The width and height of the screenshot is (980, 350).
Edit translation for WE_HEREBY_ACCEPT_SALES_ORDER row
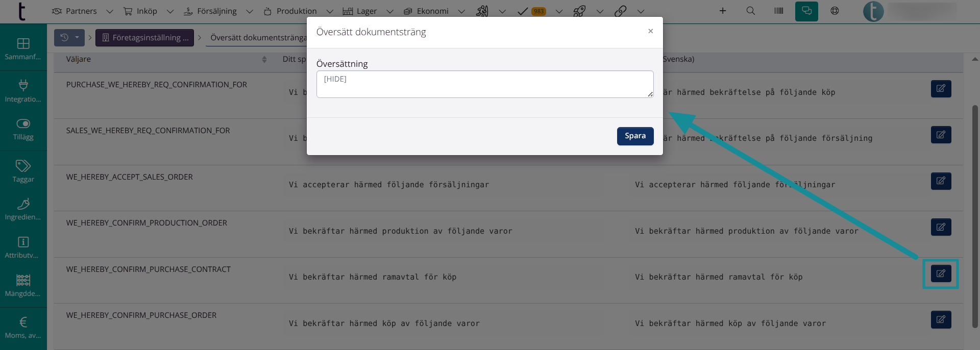pos(941,181)
